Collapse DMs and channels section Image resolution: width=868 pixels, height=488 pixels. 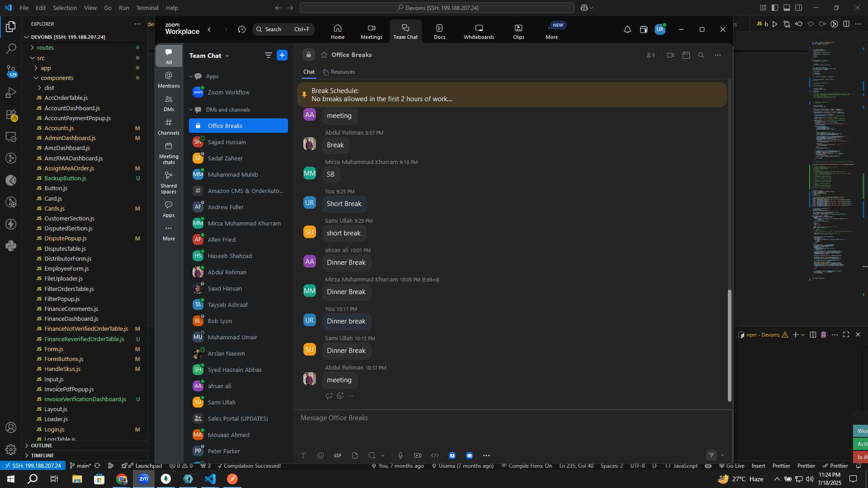[191, 110]
